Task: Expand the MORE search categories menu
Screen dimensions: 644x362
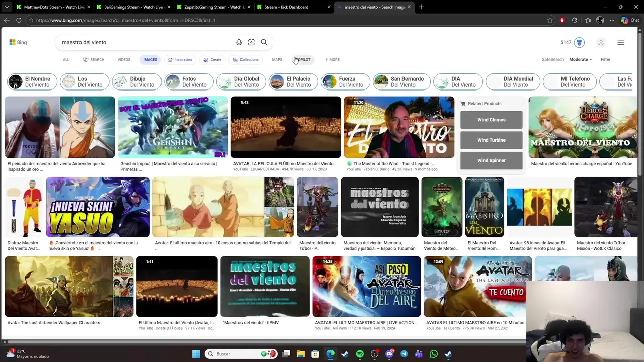Action: (333, 59)
